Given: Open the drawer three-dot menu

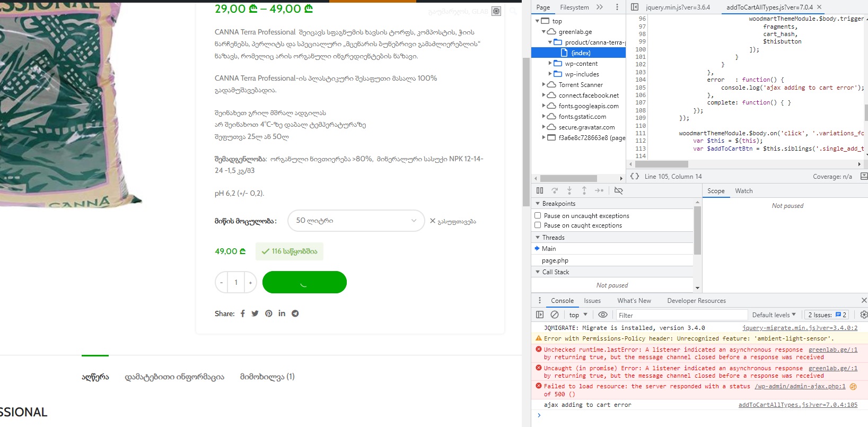Looking at the screenshot, I should [540, 301].
